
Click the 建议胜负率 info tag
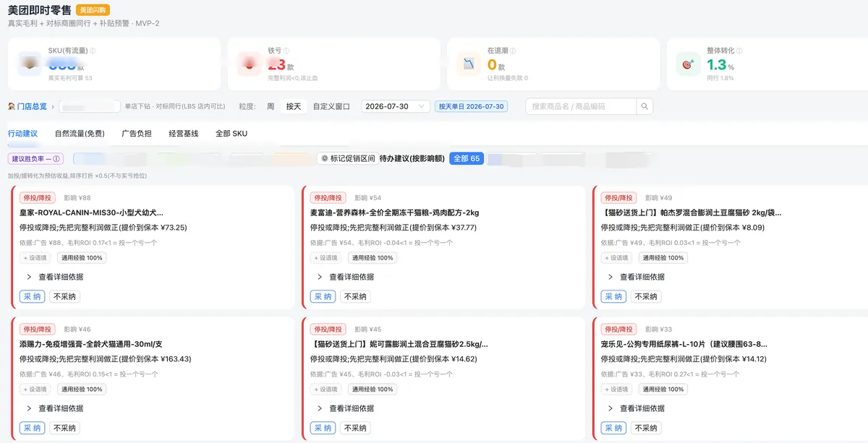pyautogui.click(x=35, y=159)
